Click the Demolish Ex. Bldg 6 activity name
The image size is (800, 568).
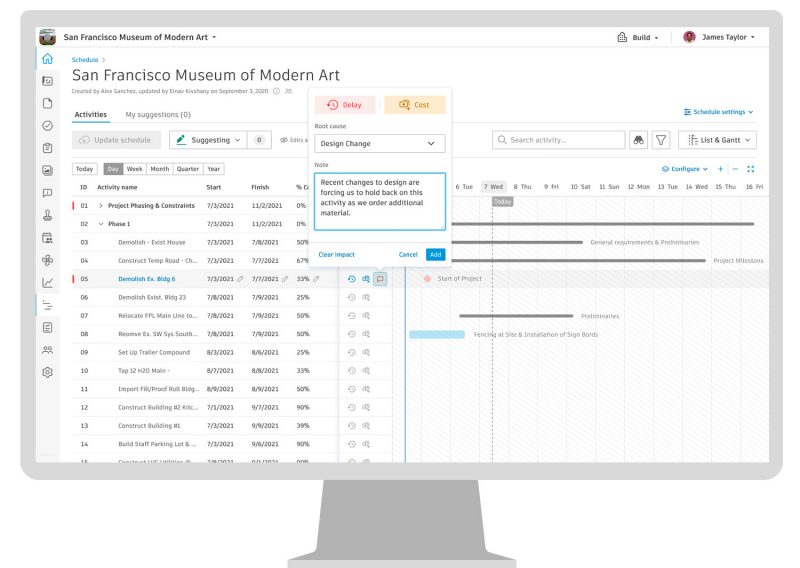click(x=147, y=279)
